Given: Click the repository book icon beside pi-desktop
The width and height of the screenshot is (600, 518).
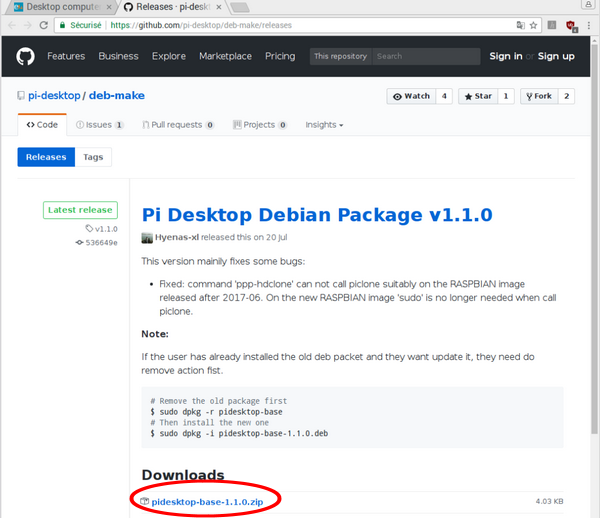Looking at the screenshot, I should tap(21, 96).
